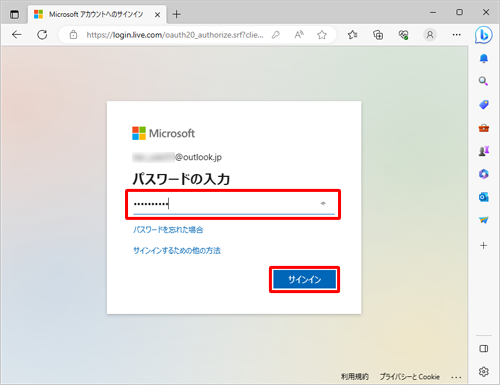This screenshot has width=500, height=385.
Task: Open the プライバシーと Cookie footer link
Action: click(x=410, y=377)
